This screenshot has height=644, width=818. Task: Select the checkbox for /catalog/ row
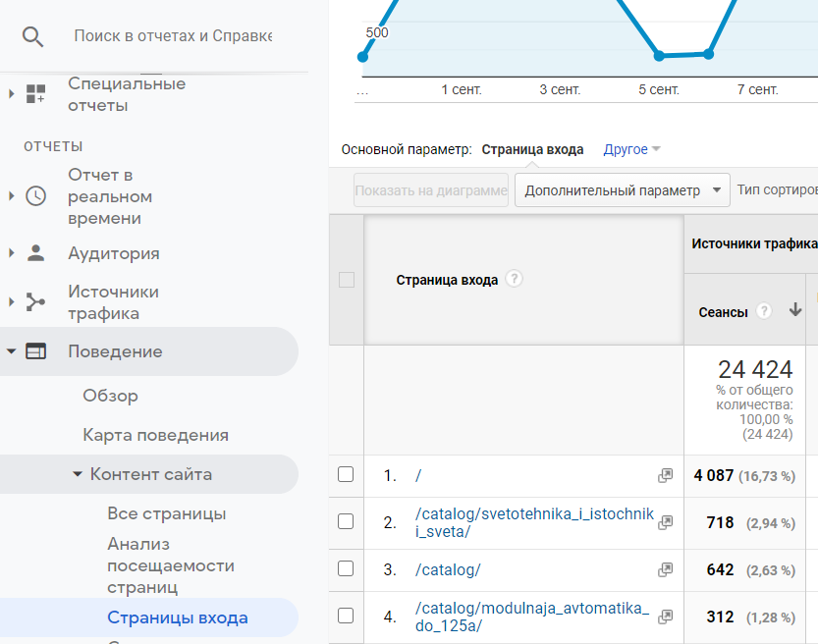[346, 569]
